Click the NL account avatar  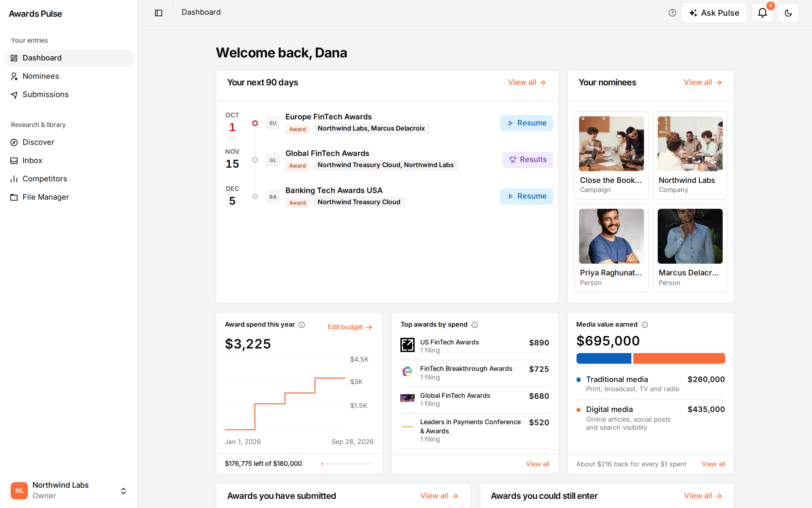[x=19, y=490]
